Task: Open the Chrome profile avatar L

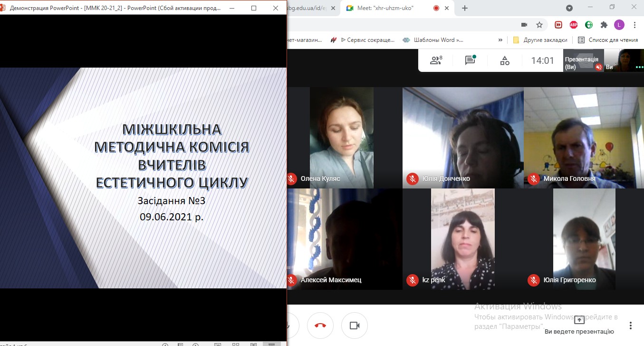Action: click(x=619, y=25)
